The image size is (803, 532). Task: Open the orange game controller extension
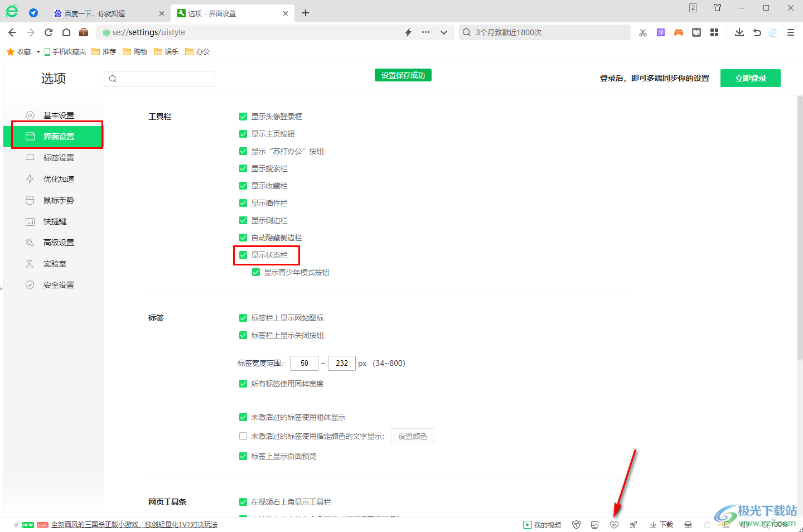[679, 32]
